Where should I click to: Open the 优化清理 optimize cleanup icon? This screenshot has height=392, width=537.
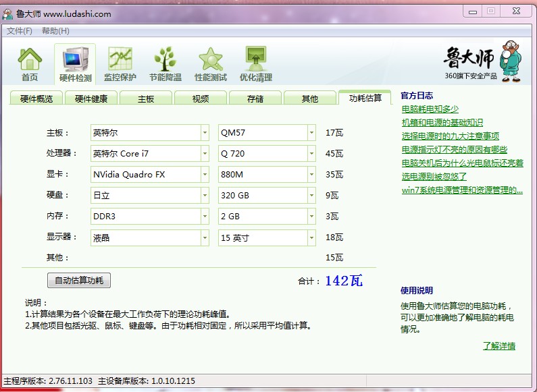tap(256, 64)
